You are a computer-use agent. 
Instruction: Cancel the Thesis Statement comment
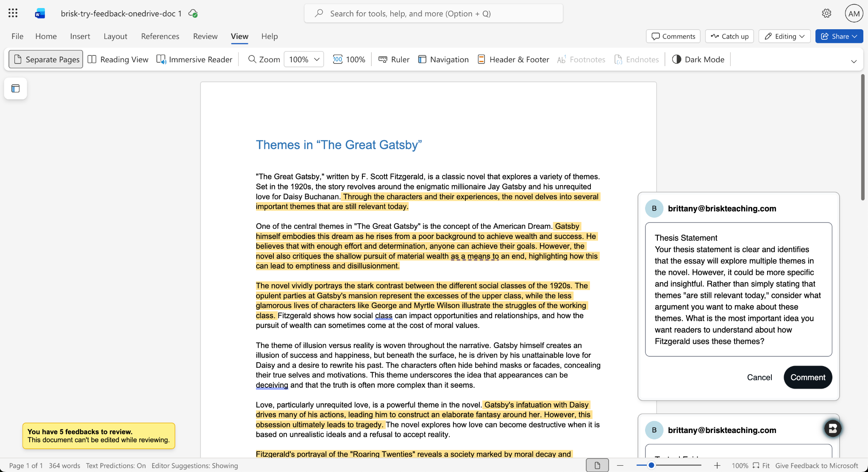(x=759, y=377)
